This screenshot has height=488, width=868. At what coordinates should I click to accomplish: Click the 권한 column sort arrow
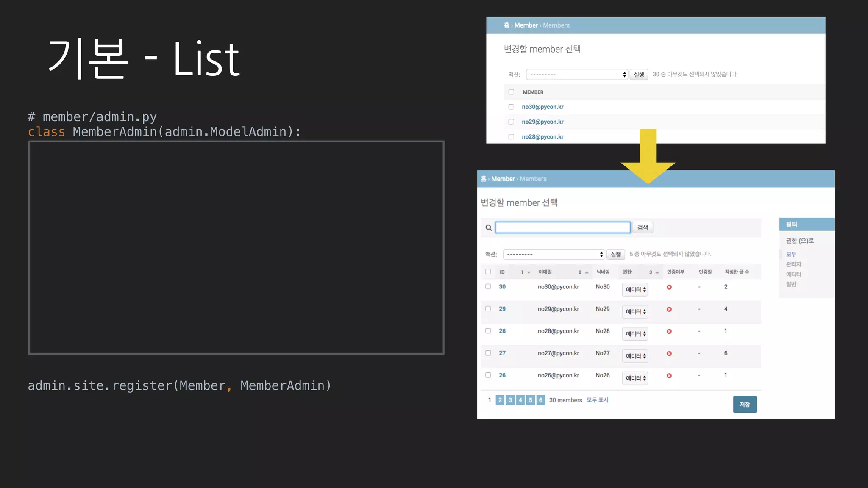(657, 272)
